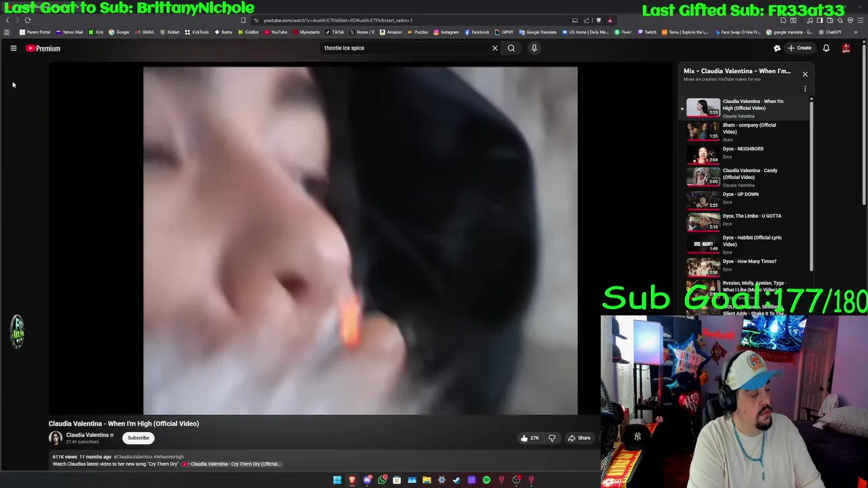The image size is (868, 488).
Task: Open Steam from the taskbar
Action: pos(456,481)
